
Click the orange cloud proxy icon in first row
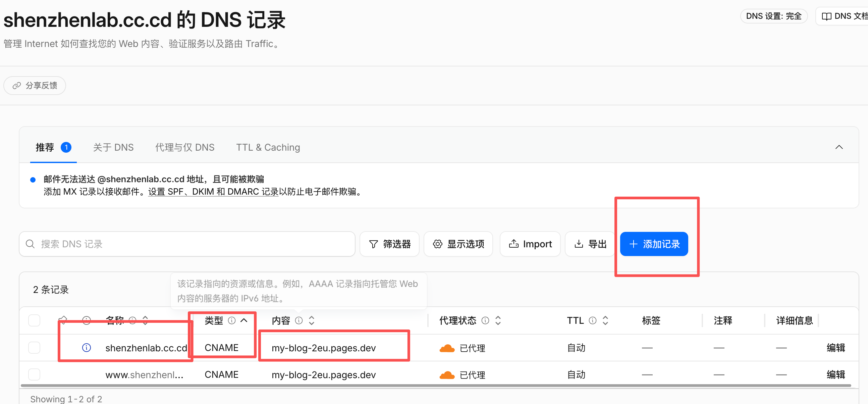pos(447,348)
